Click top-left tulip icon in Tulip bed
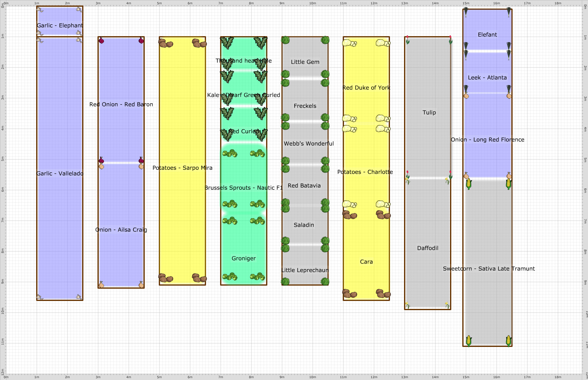The image size is (588, 380). (407, 40)
